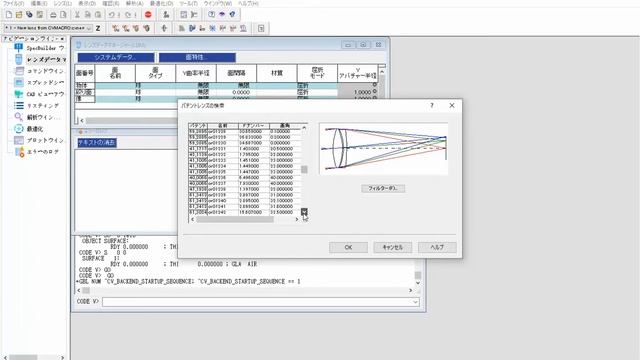Viewport: 640px width, 360px height.
Task: Click the patent list vertical scrollbar thumb
Action: click(x=304, y=169)
